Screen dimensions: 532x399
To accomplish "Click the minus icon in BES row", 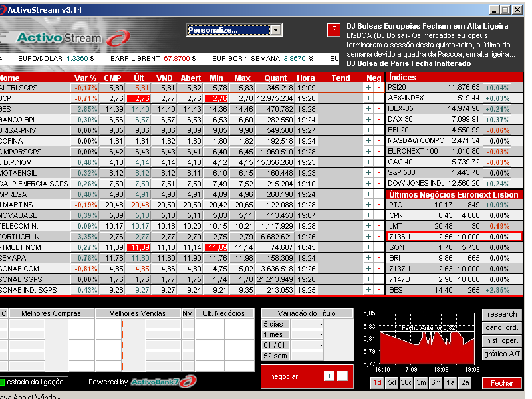I will tap(378, 109).
